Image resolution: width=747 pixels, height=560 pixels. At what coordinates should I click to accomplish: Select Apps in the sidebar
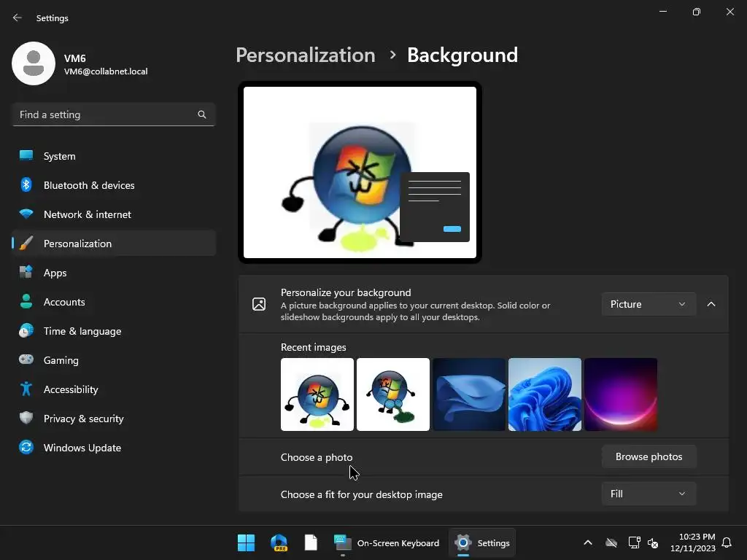click(114, 273)
